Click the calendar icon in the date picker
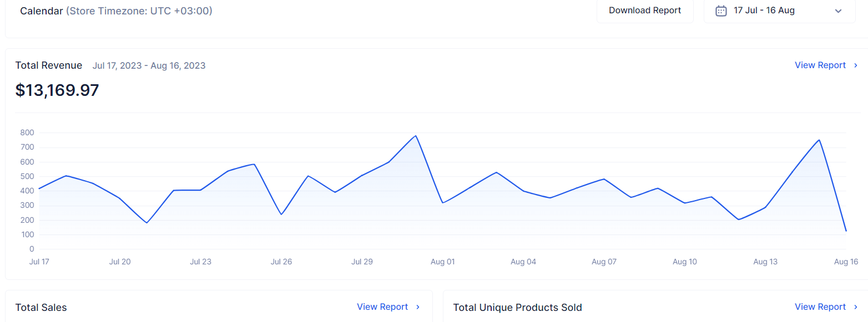This screenshot has height=322, width=868. click(x=720, y=11)
